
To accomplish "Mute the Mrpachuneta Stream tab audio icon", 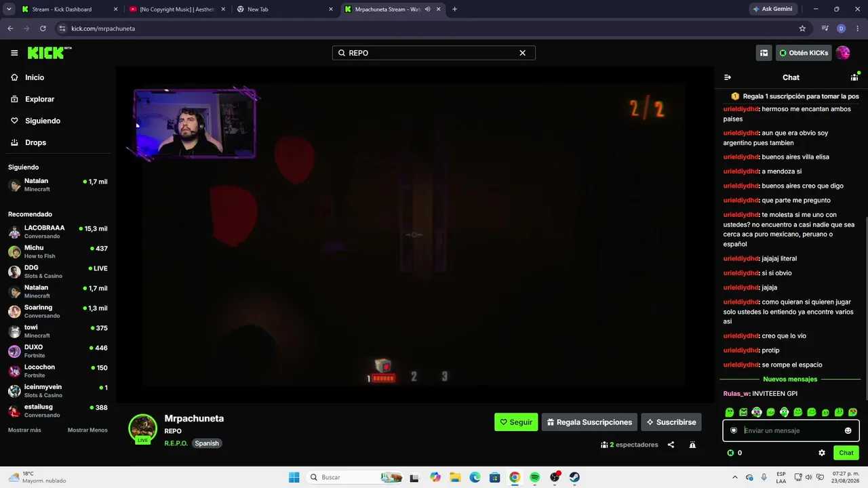I will click(428, 9).
